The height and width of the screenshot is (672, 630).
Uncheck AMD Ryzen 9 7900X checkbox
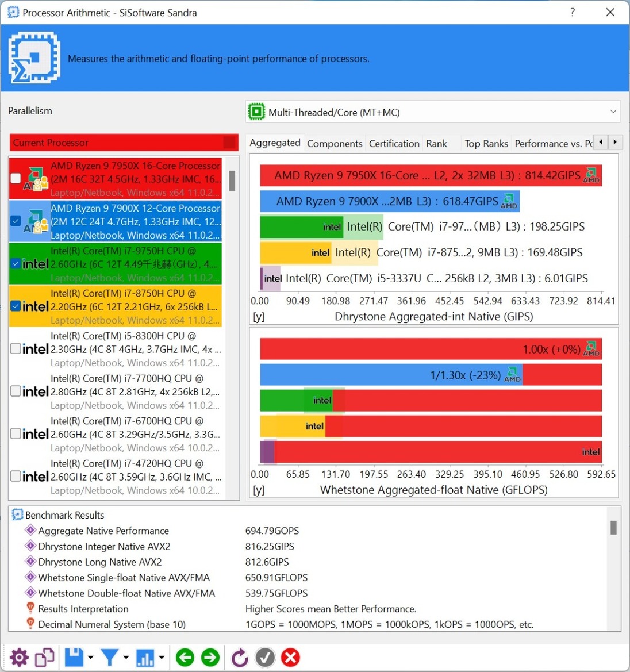(x=16, y=221)
